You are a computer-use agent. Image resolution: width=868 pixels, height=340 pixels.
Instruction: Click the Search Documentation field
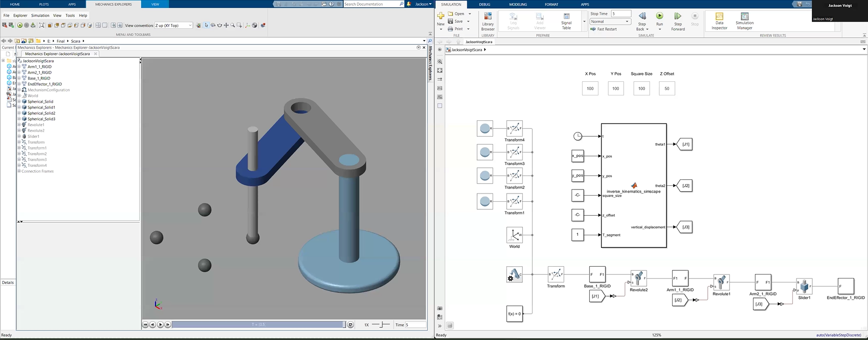point(374,4)
